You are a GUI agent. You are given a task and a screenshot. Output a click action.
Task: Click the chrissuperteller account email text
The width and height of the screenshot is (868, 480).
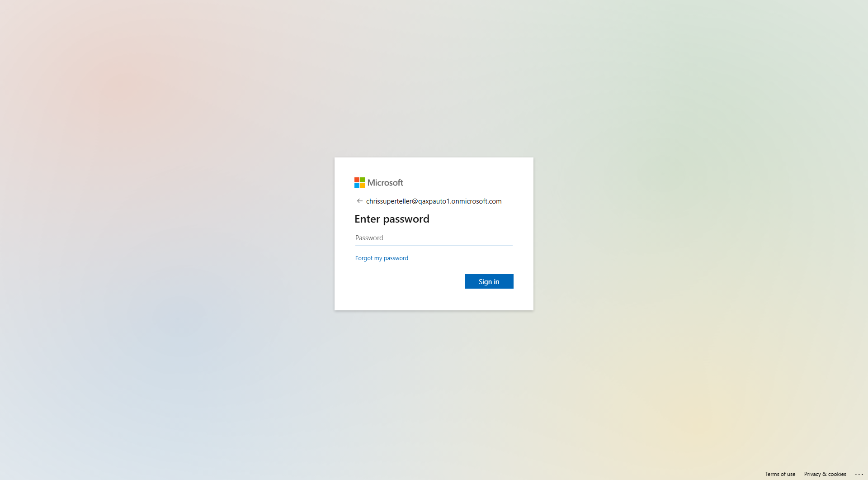point(434,201)
